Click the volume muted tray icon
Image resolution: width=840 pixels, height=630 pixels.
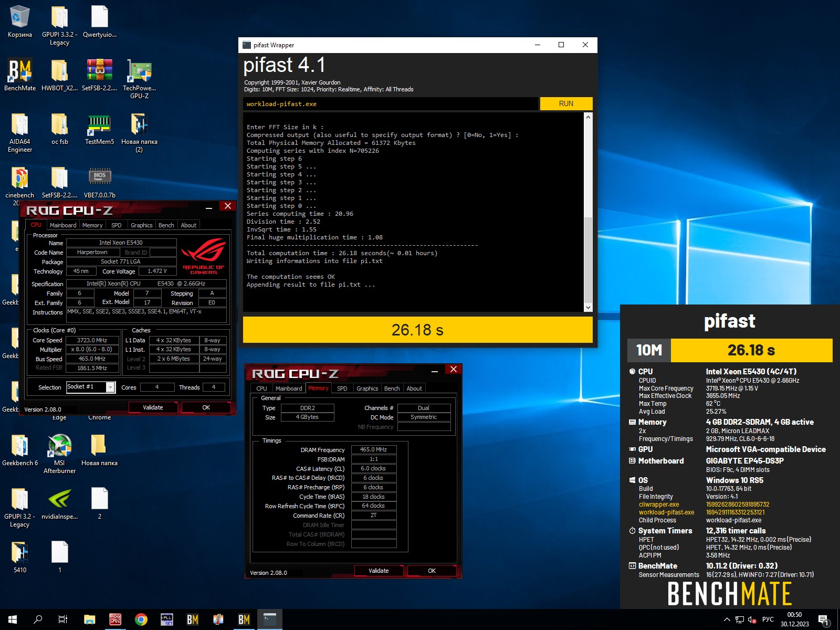pos(752,619)
